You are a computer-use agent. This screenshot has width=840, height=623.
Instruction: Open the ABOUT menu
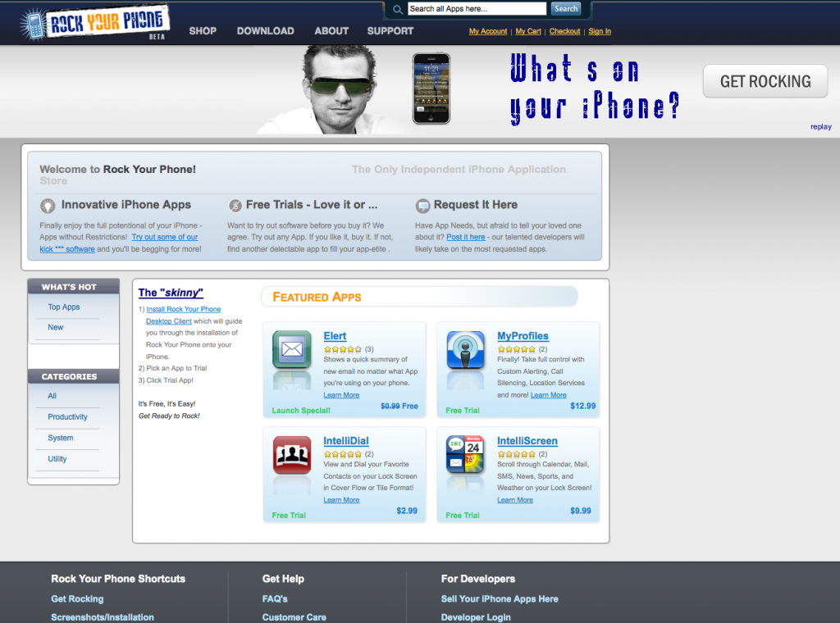[x=331, y=31]
